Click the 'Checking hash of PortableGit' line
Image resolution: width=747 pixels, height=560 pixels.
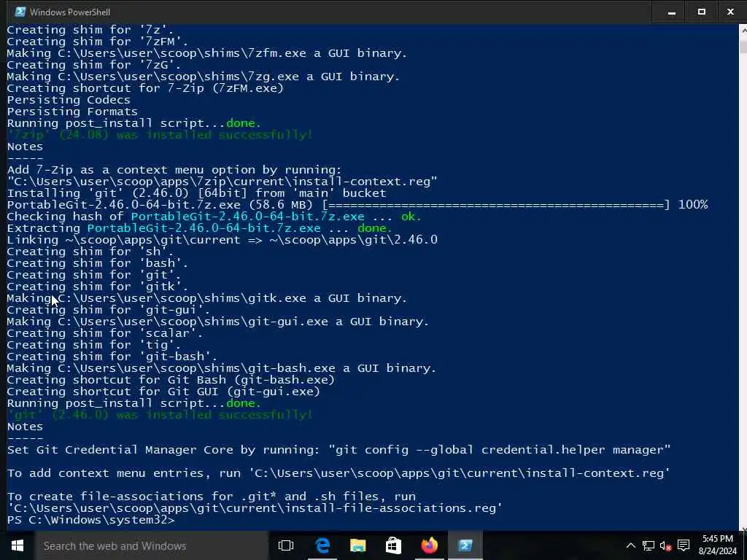(214, 217)
